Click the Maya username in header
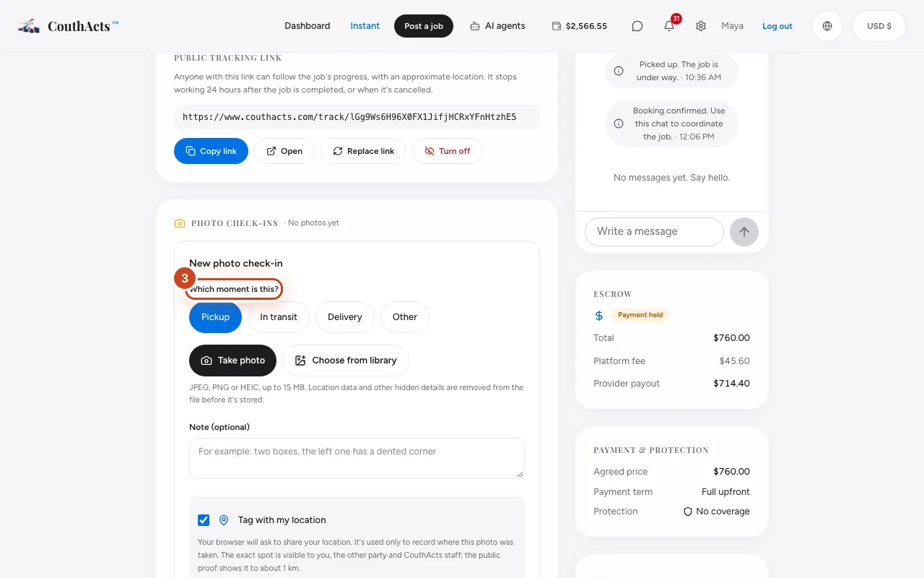 (732, 26)
